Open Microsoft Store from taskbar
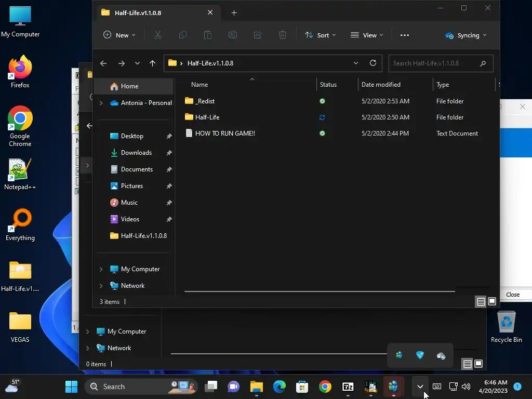532x399 pixels. point(302,387)
